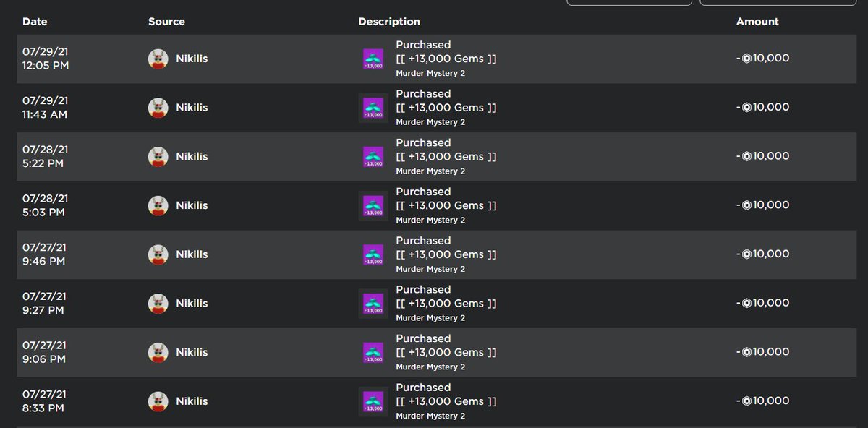The width and height of the screenshot is (868, 428).
Task: Open Murder Mystery 2 link in 07/28/21 5:03 PM row
Action: 430,221
